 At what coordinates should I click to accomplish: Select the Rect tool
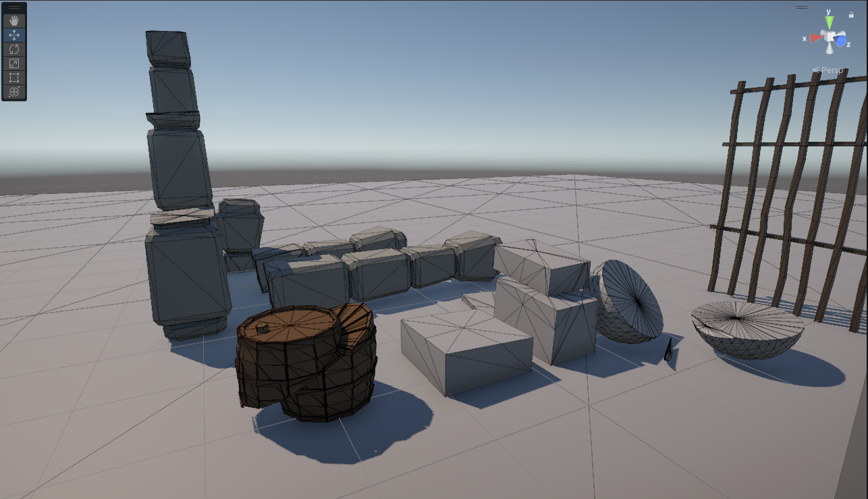pyautogui.click(x=14, y=78)
